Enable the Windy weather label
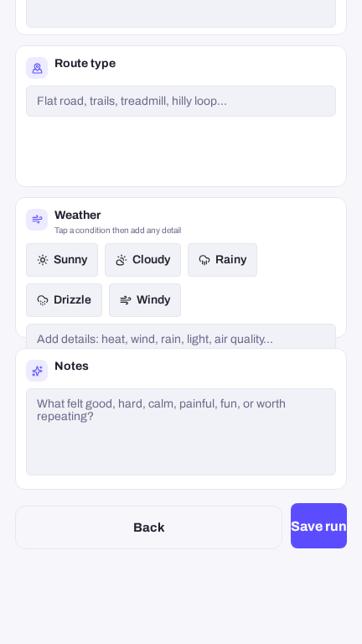Screen dimensions: 362x644 click(x=153, y=300)
